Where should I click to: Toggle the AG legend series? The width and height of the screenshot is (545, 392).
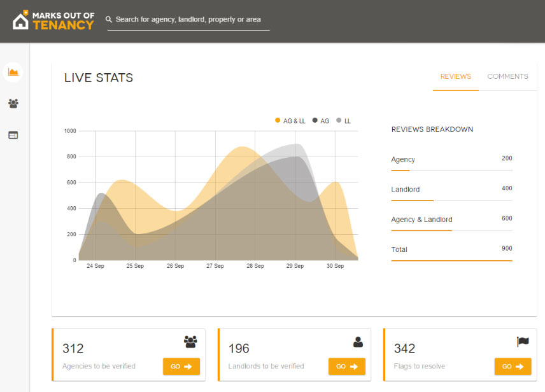pos(321,120)
